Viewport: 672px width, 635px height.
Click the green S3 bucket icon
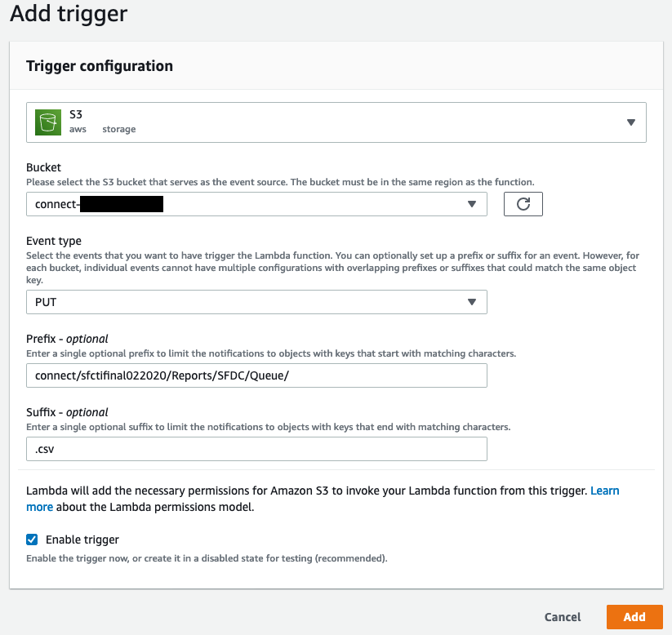pyautogui.click(x=48, y=122)
